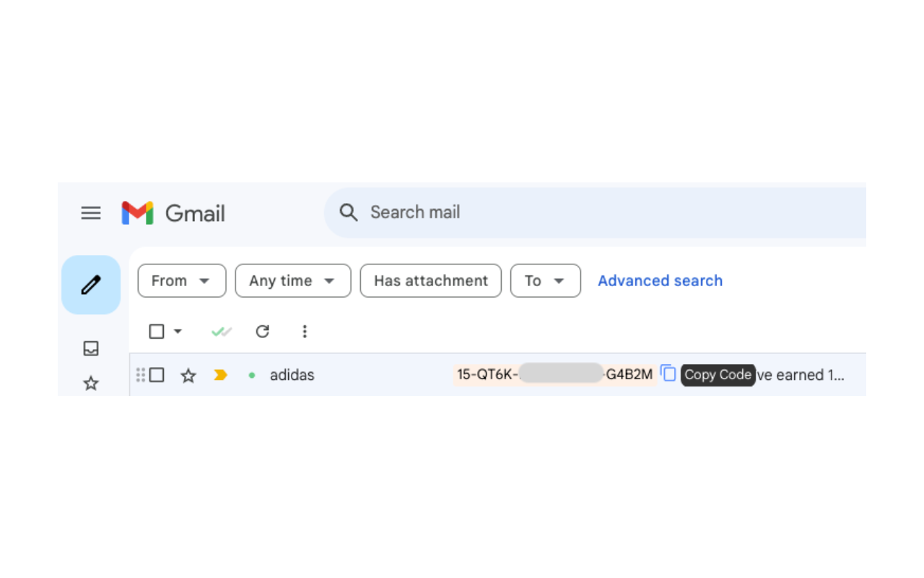
Task: Star the adidas email
Action: 188,375
